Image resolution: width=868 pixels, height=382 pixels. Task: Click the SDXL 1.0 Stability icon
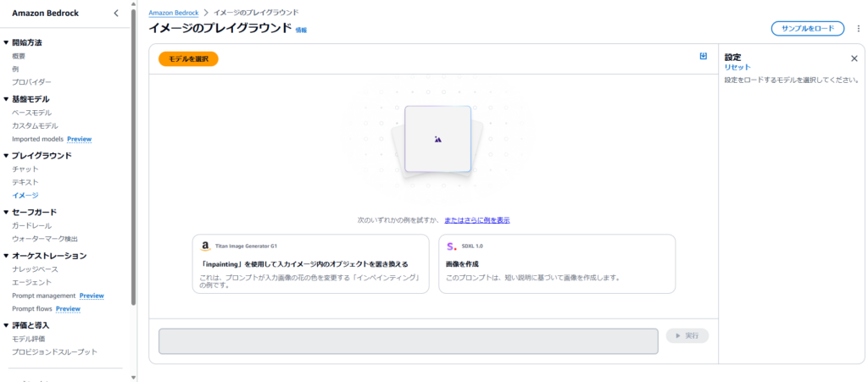(x=451, y=246)
